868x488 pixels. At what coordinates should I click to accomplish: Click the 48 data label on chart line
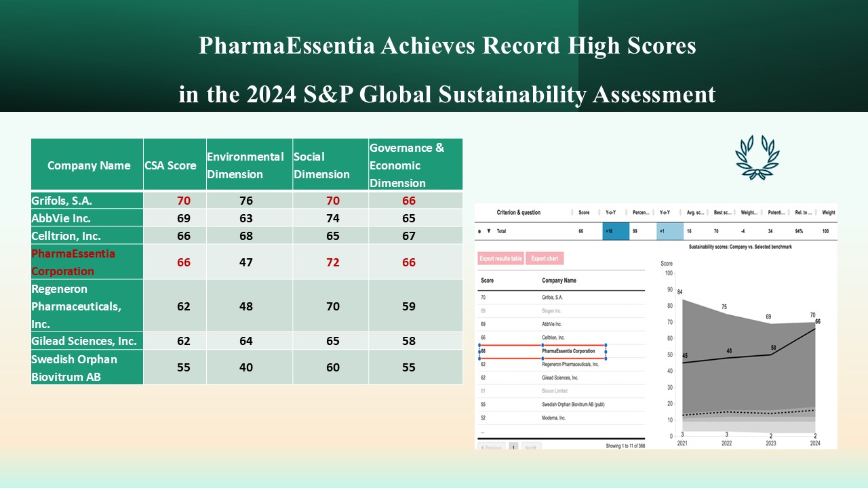coord(729,351)
